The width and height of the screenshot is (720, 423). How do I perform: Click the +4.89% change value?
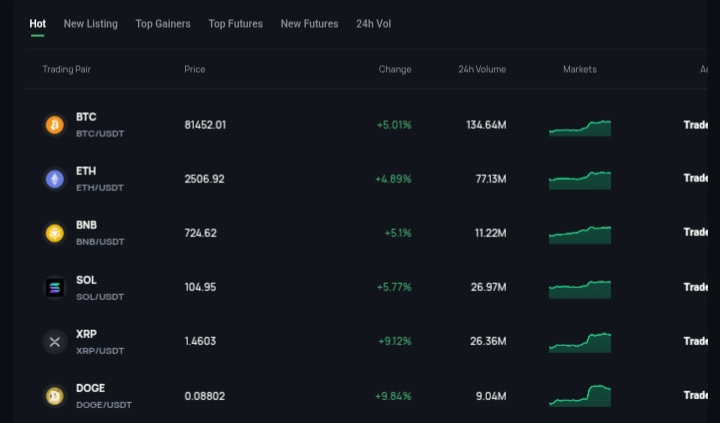(x=393, y=179)
